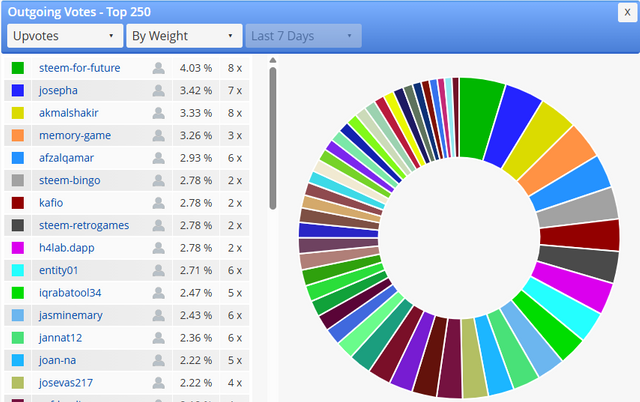The width and height of the screenshot is (640, 402).
Task: Open jannat12 account link
Action: pyautogui.click(x=61, y=338)
